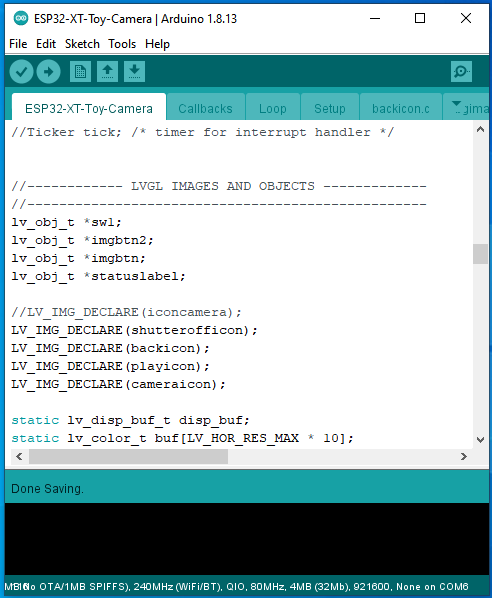Screen dimensions: 492x598
Task: Open the Help menu
Action: point(157,44)
